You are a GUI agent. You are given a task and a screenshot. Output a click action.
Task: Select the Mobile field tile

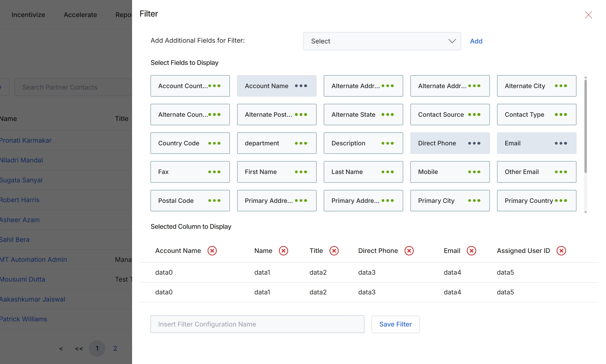pyautogui.click(x=450, y=172)
